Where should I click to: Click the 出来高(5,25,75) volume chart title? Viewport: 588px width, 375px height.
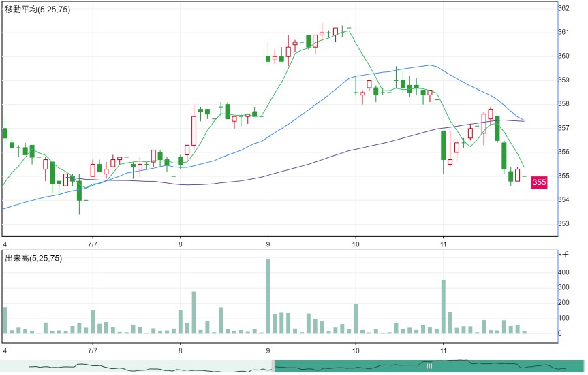coord(33,259)
